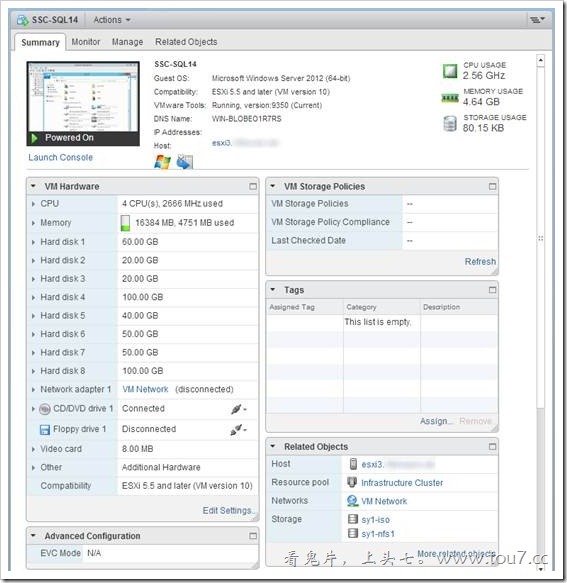Click the Floppy drive 1 diskette icon
567x583 pixels.
(45, 429)
